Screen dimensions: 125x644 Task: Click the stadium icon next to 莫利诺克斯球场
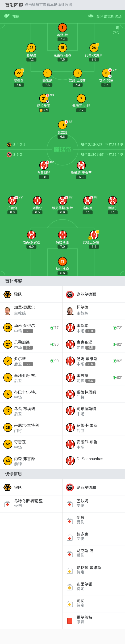tap(91, 16)
